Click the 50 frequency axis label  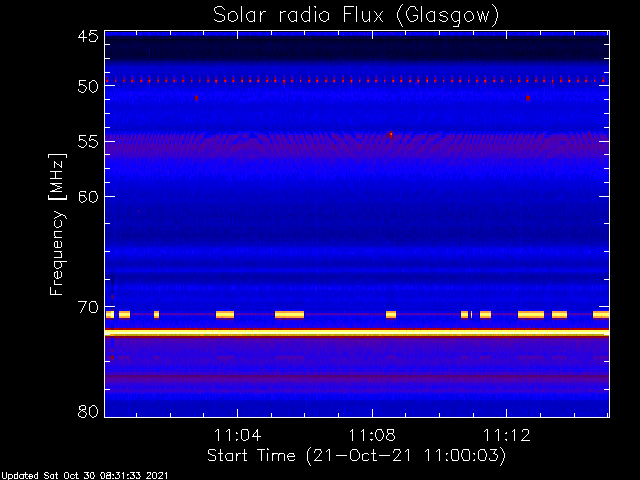point(88,86)
